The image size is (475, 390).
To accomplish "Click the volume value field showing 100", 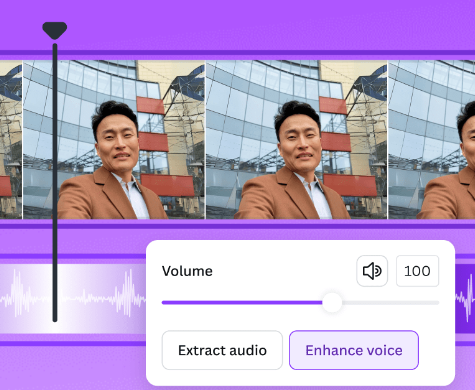I will click(417, 271).
